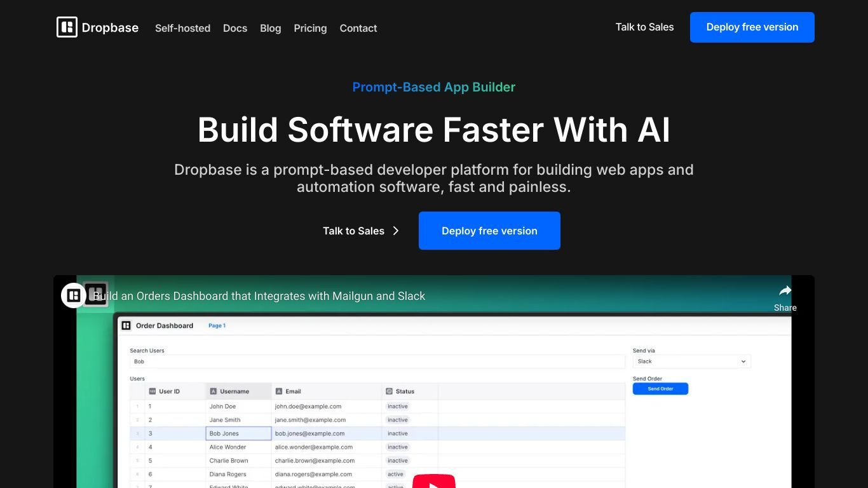The width and height of the screenshot is (868, 488).
Task: Click the inactive badge in John Doe row
Action: tap(398, 407)
